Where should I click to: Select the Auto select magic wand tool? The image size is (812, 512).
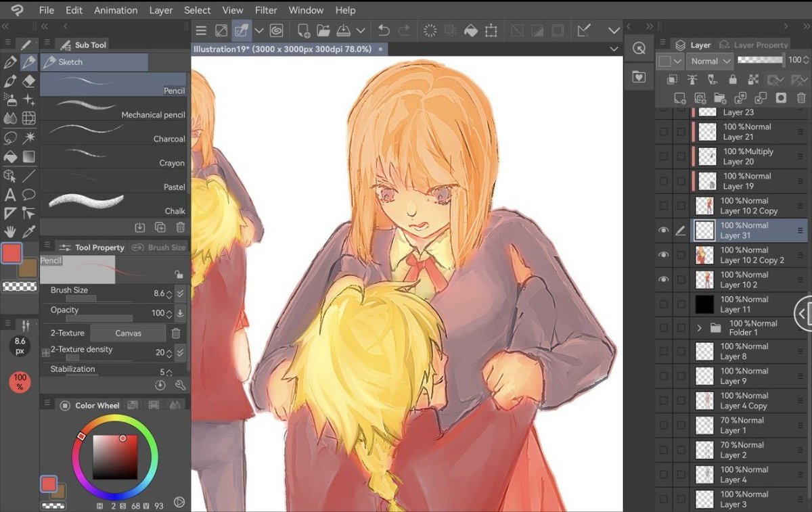[28, 138]
